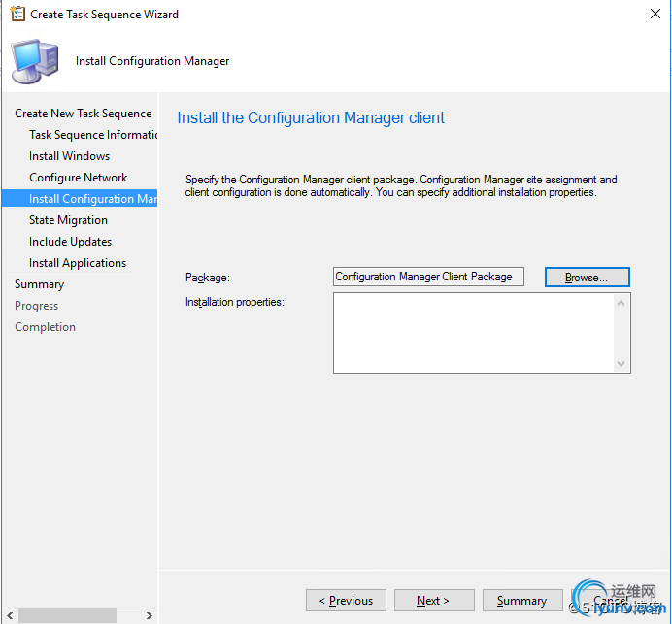Click the navigation pane horizontal scrollbar thumb

[67, 616]
